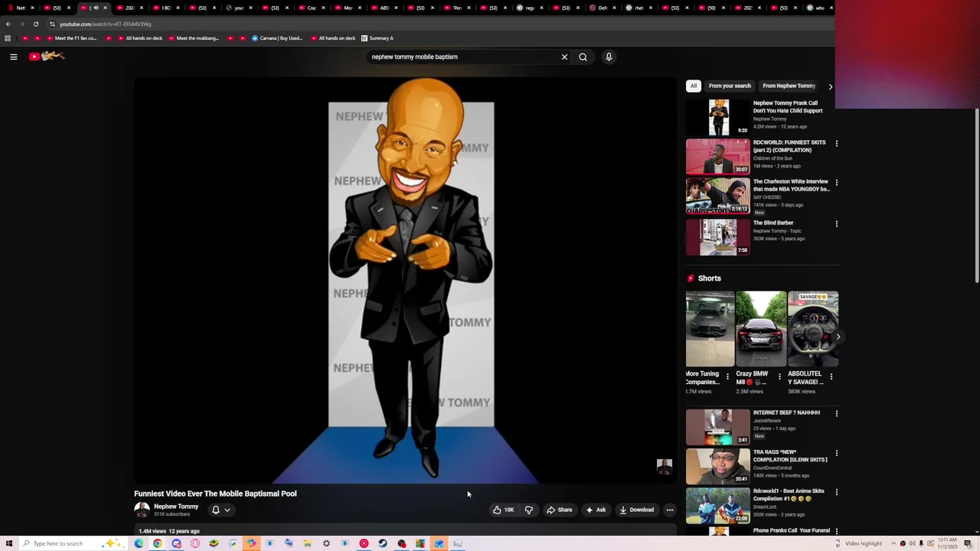The height and width of the screenshot is (551, 980).
Task: Click the video player area to pause
Action: [x=406, y=279]
